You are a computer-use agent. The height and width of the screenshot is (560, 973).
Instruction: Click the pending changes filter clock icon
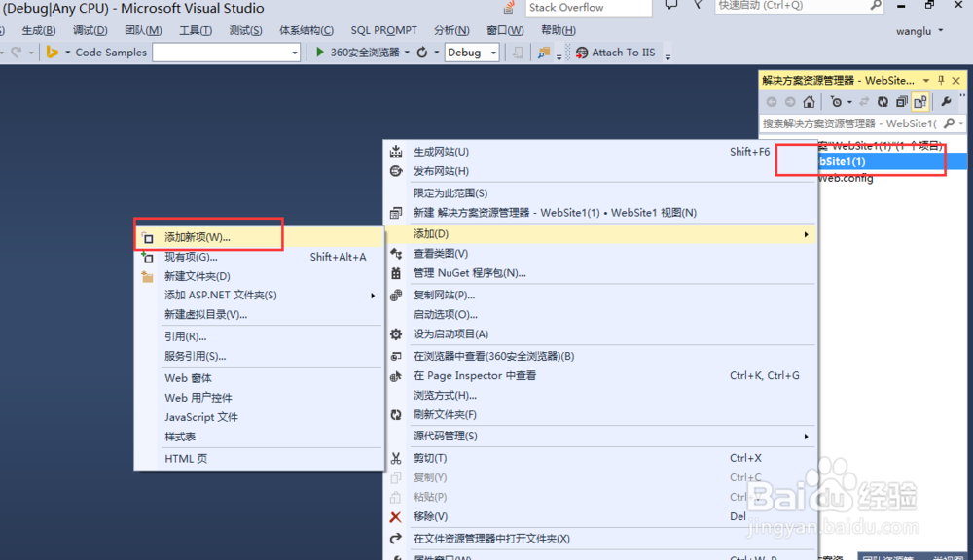[x=836, y=102]
